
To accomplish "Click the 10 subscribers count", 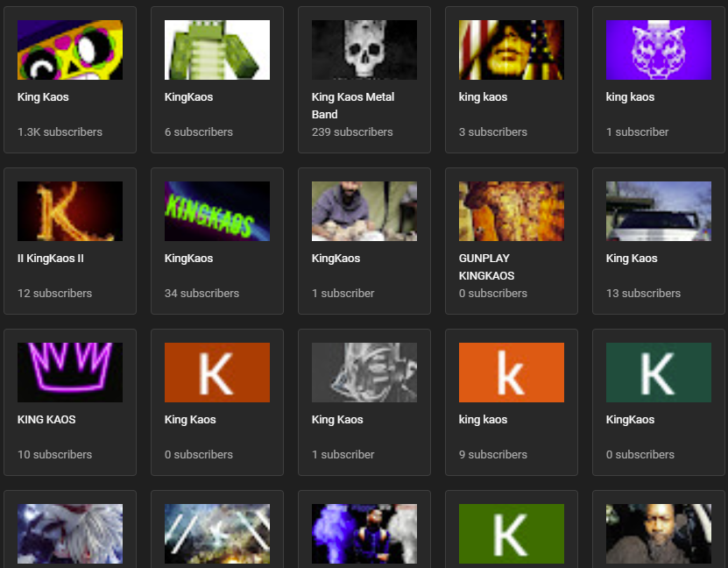I will pos(55,454).
